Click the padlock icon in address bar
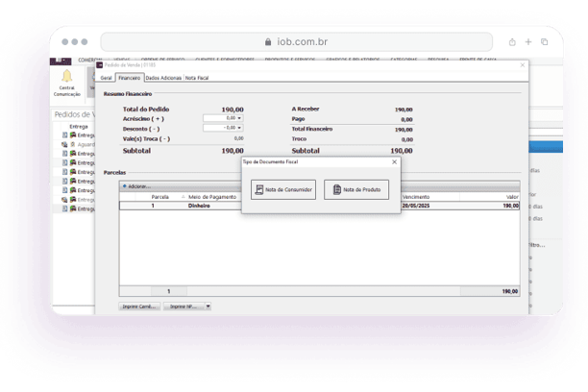 268,42
